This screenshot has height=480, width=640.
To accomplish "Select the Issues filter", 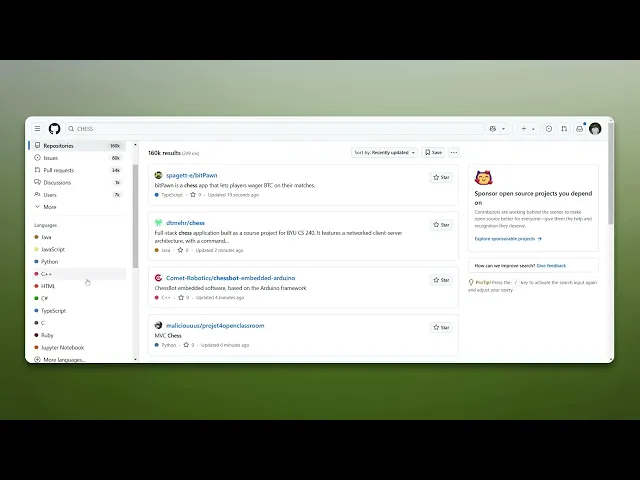I will (x=78, y=158).
